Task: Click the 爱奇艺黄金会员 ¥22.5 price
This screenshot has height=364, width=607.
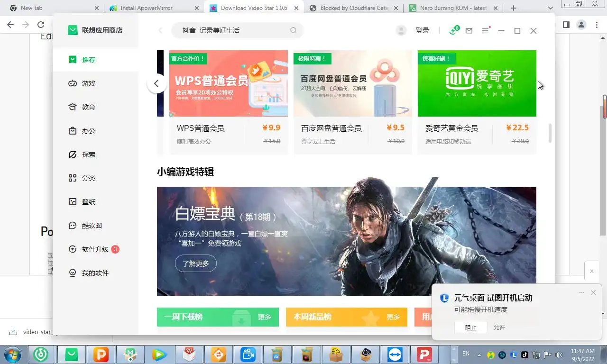Action: click(x=517, y=128)
